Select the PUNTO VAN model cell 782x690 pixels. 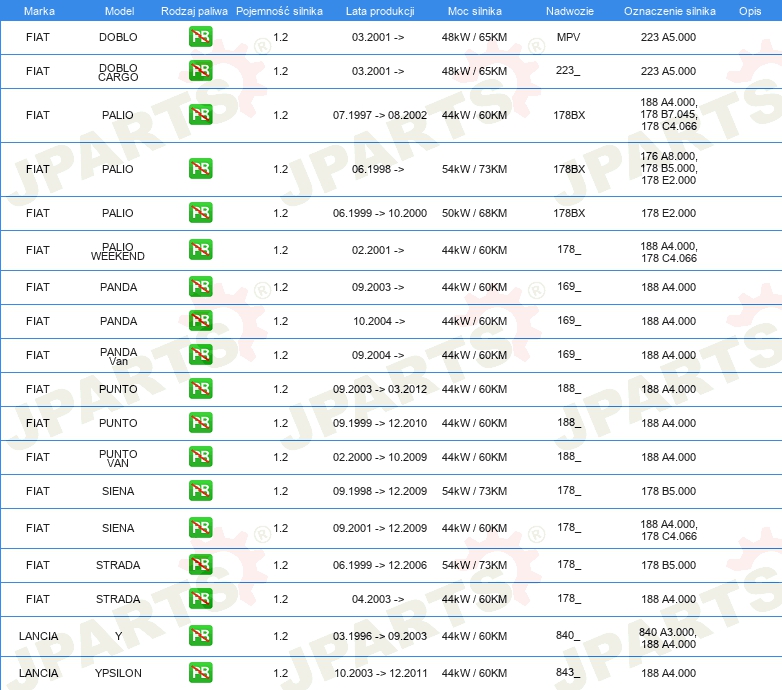[118, 458]
